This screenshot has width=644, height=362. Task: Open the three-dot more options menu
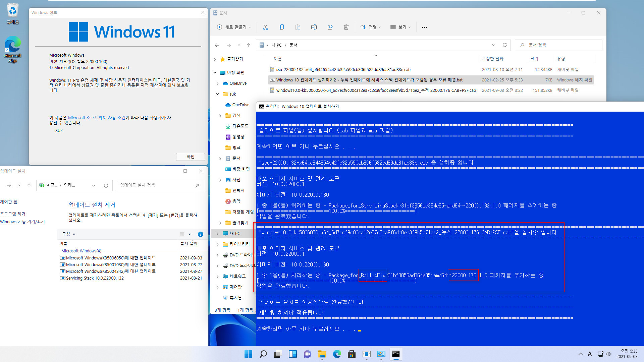tap(425, 27)
